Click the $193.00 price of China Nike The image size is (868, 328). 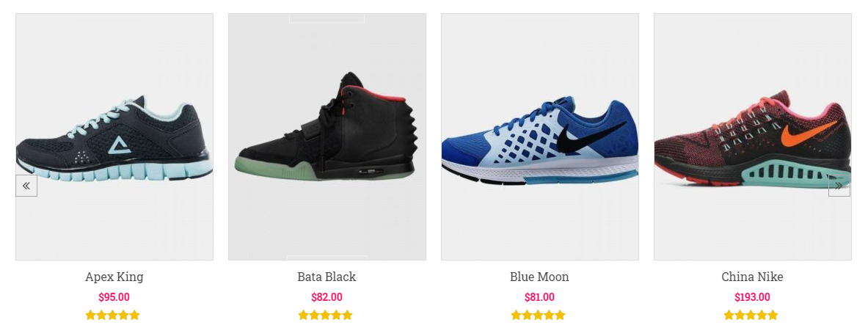coord(752,297)
